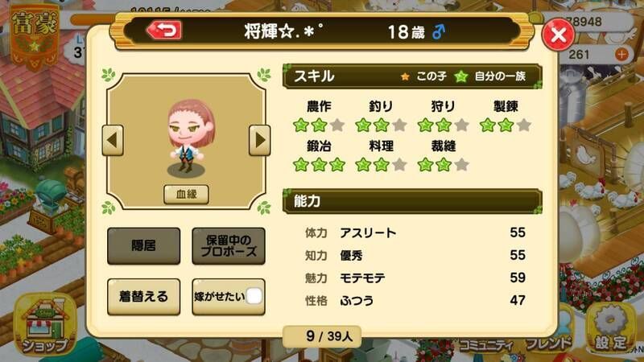Click the 鍛冶 skill star rating
644x362 pixels.
(319, 165)
